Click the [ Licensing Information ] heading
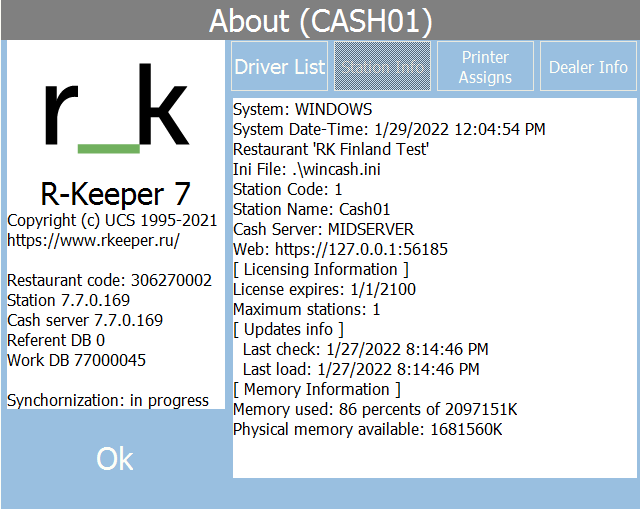Viewport: 640px width, 509px height. tap(320, 269)
